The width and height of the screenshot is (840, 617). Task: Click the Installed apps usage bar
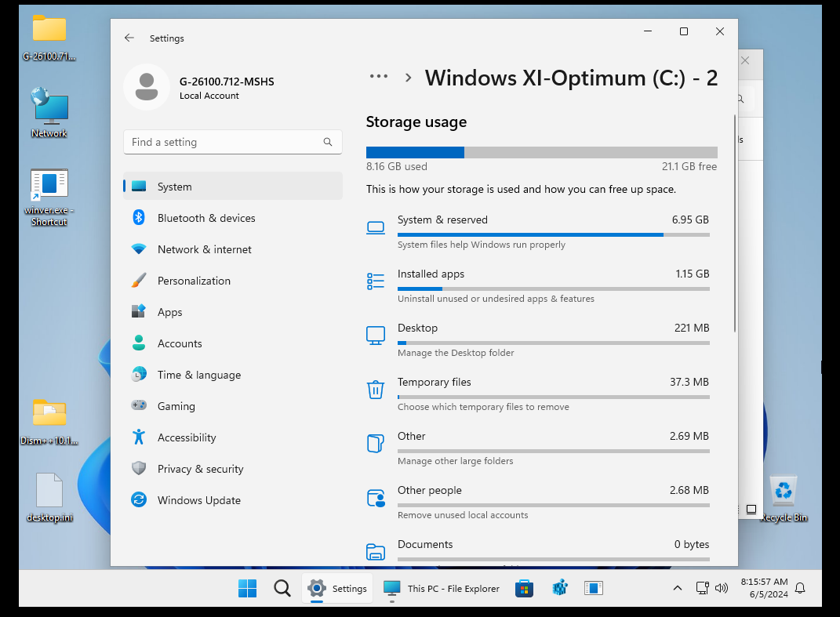coord(554,289)
